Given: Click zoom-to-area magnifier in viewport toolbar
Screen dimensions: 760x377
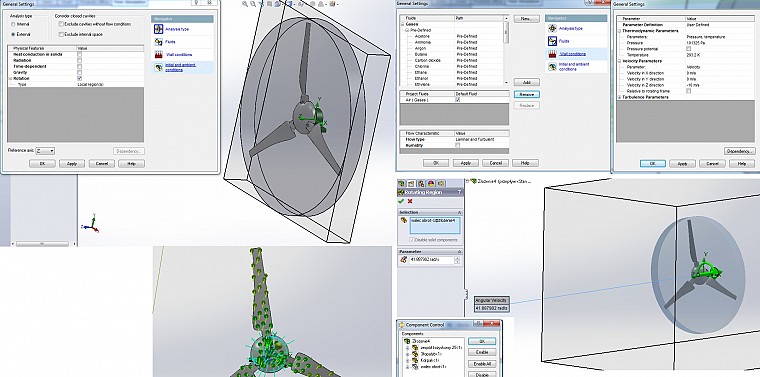Looking at the screenshot, I should 253,4.
